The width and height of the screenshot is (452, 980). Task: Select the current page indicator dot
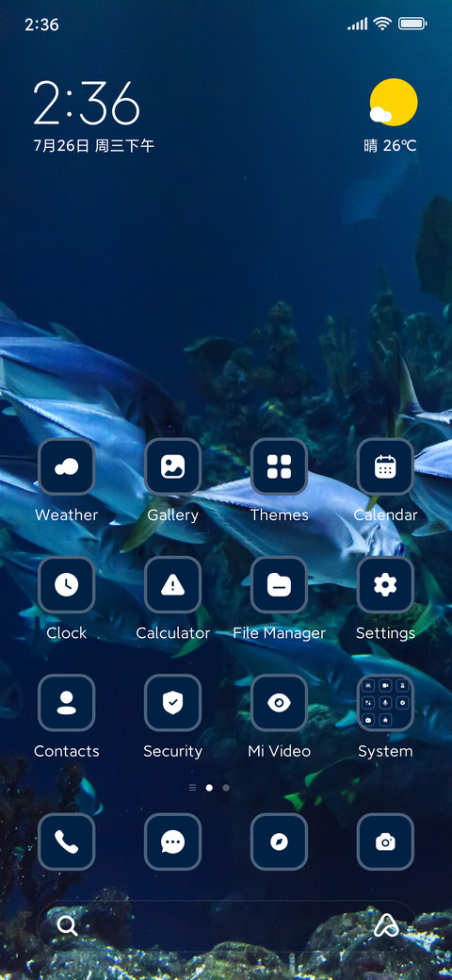click(209, 788)
